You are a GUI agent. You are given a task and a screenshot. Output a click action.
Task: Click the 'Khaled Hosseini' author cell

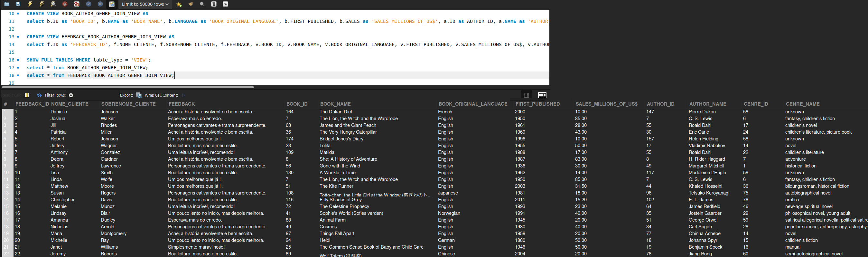click(x=705, y=186)
